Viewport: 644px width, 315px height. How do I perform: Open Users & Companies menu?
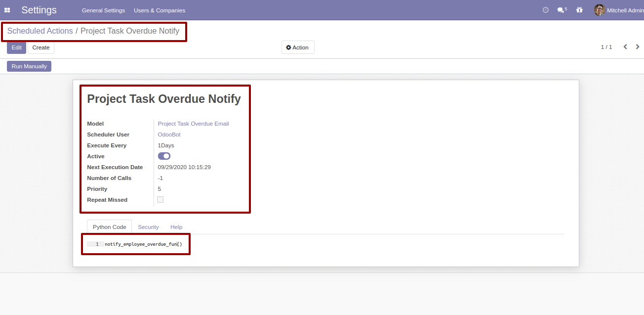[x=160, y=10]
